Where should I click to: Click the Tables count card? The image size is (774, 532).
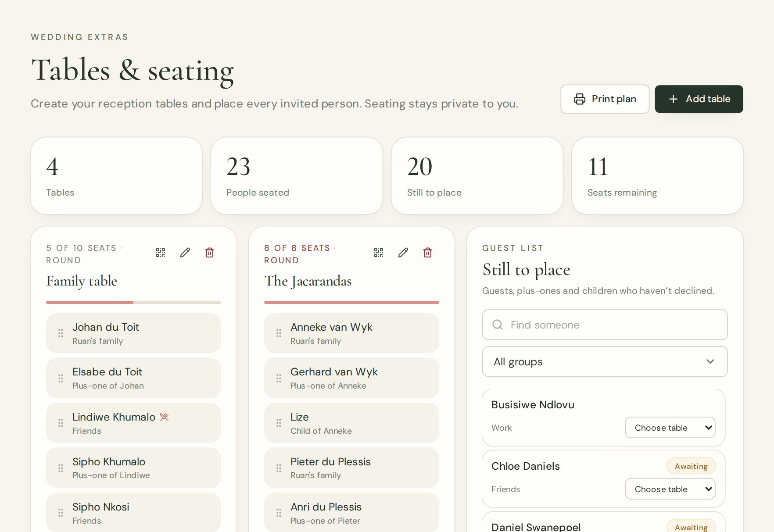click(x=116, y=176)
